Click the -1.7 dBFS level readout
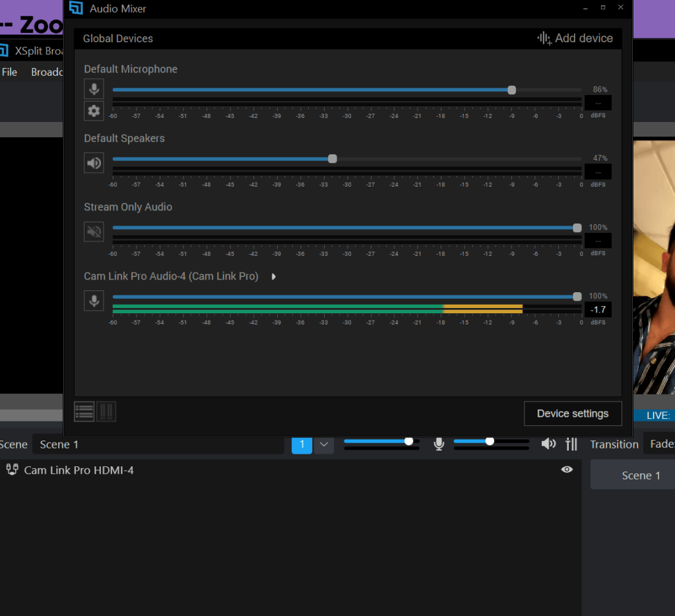Image resolution: width=675 pixels, height=616 pixels. (x=598, y=310)
